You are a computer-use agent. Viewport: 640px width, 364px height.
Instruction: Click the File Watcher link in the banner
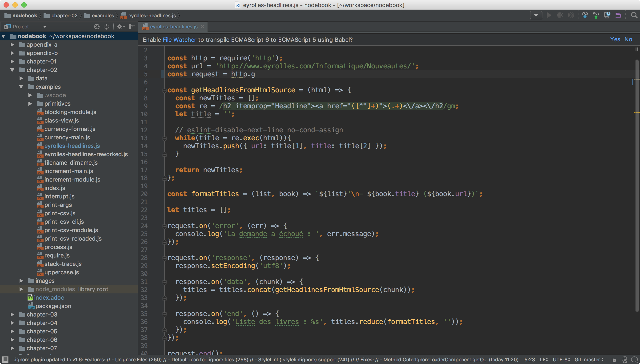pyautogui.click(x=179, y=40)
